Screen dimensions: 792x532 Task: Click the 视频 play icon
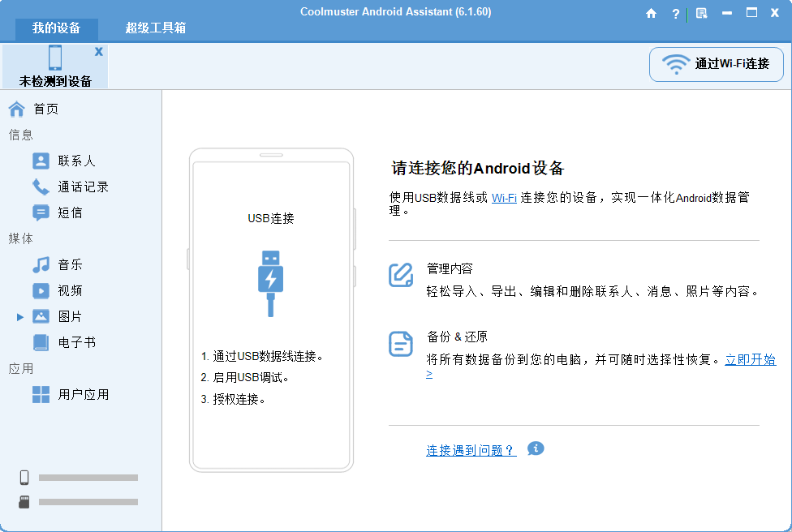(41, 290)
